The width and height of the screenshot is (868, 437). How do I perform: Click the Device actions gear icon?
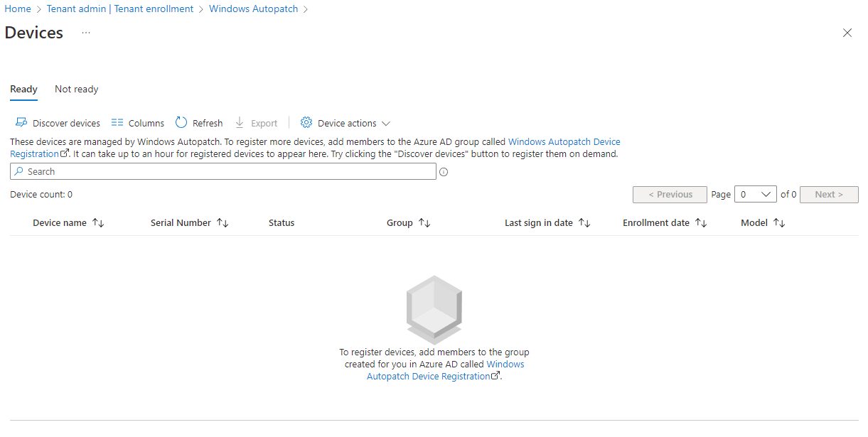(x=306, y=123)
